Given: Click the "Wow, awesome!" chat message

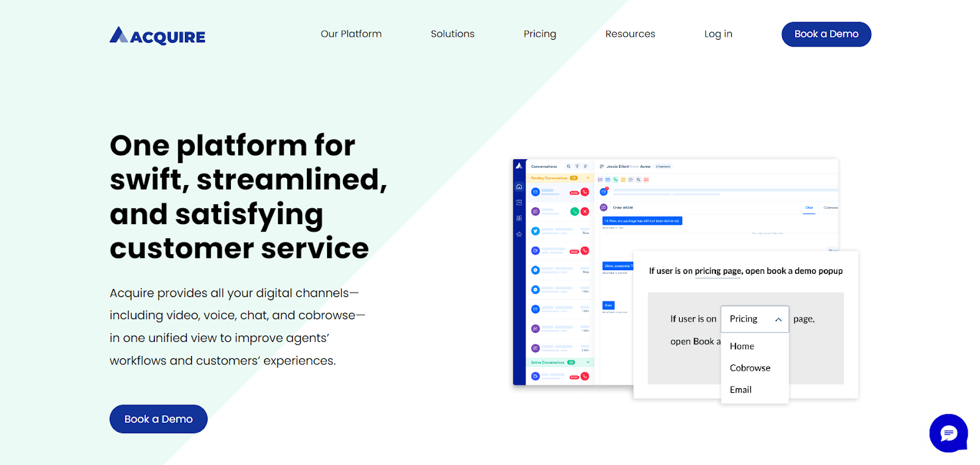Looking at the screenshot, I should click(618, 266).
